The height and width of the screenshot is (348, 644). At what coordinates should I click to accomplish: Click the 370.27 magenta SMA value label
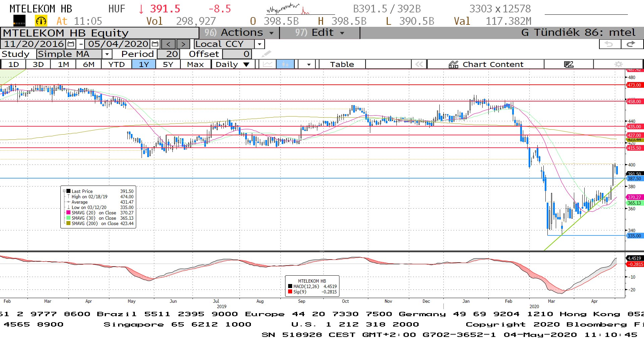pyautogui.click(x=635, y=197)
